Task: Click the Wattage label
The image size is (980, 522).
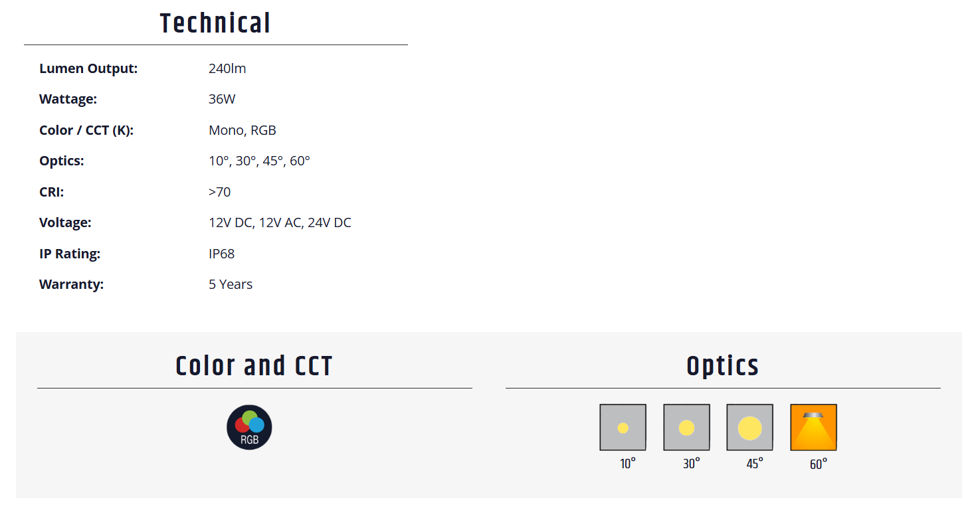Action: (x=68, y=99)
